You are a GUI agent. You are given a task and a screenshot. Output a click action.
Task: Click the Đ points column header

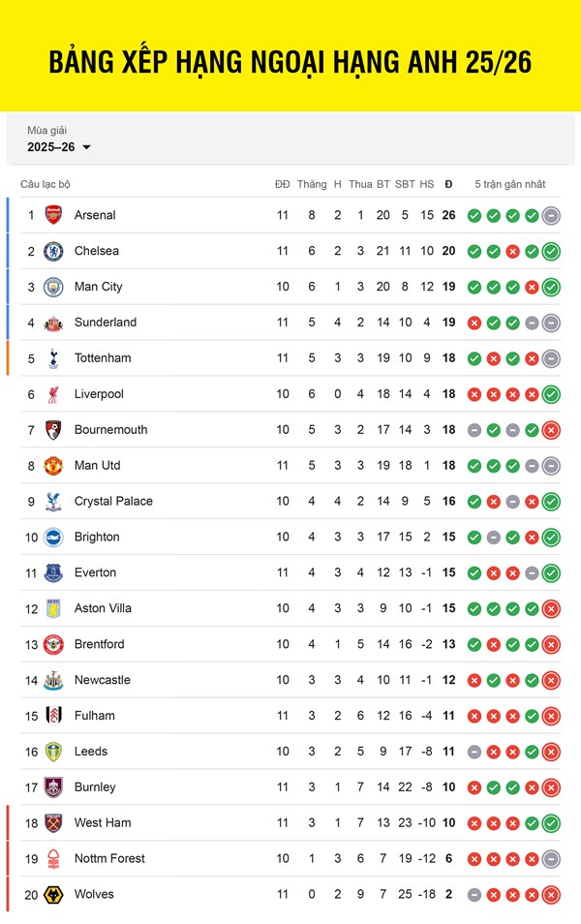point(448,184)
